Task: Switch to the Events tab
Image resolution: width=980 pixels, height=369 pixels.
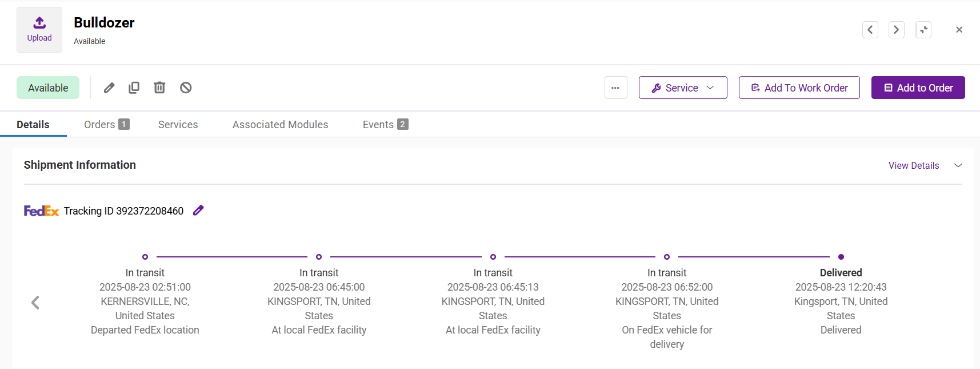Action: (x=385, y=124)
